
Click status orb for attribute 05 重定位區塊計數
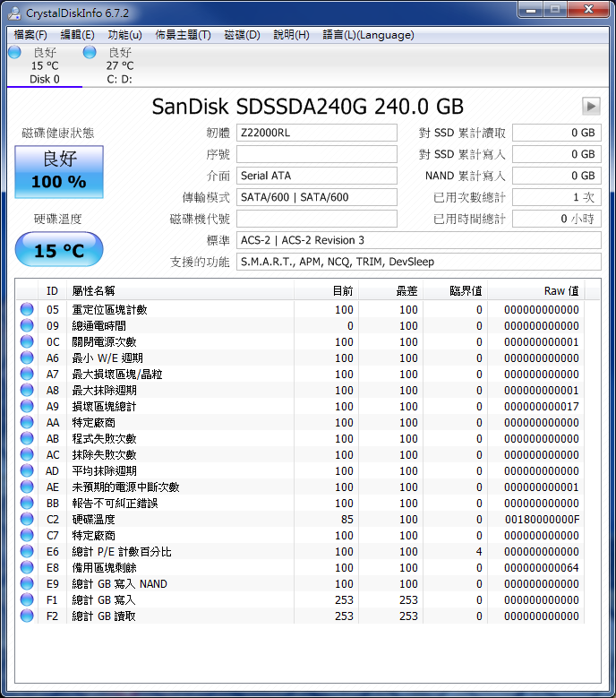(x=27, y=309)
